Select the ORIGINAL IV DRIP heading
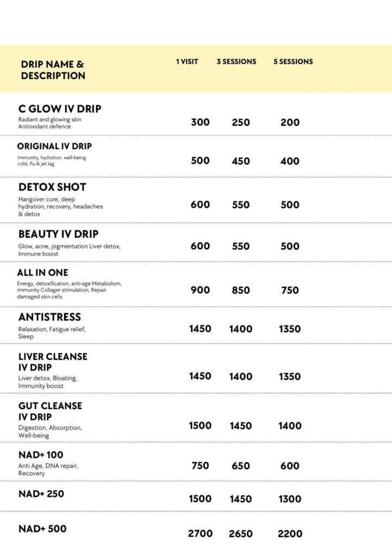Image resolution: width=392 pixels, height=557 pixels. (x=54, y=146)
